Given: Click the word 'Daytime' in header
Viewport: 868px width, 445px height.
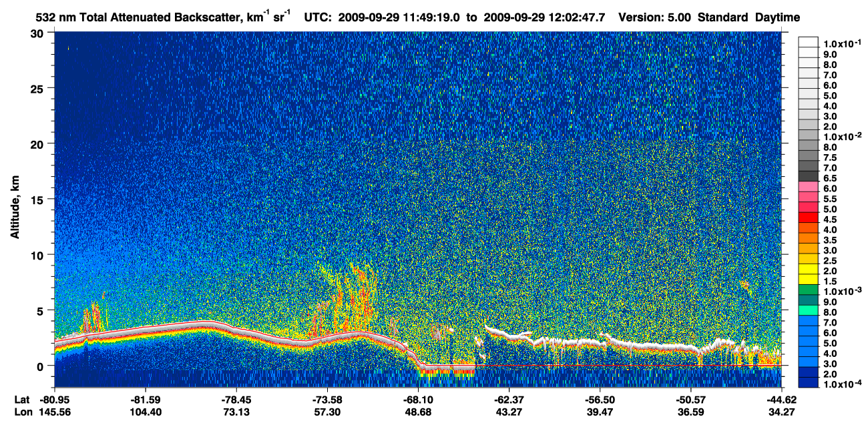Looking at the screenshot, I should pyautogui.click(x=777, y=17).
